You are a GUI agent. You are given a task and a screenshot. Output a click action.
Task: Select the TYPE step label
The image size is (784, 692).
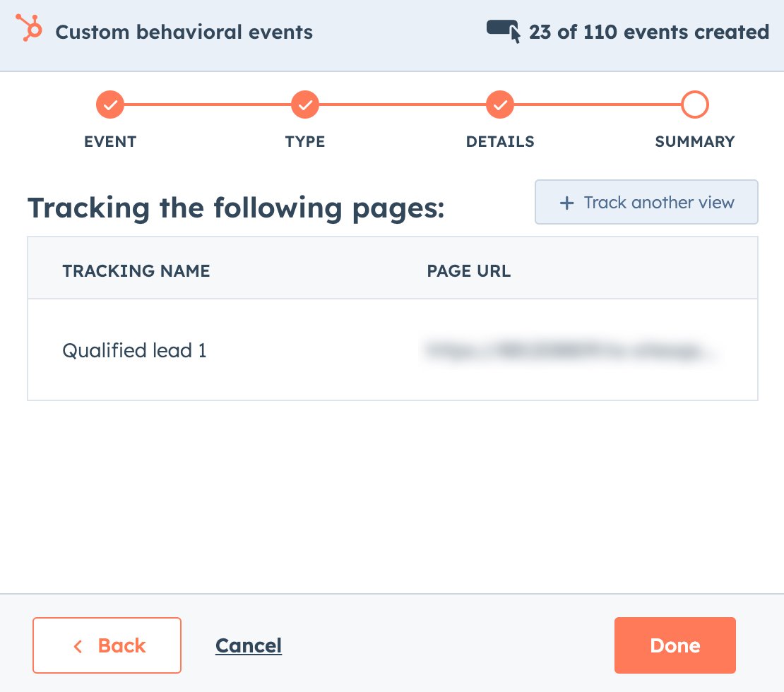pos(305,141)
